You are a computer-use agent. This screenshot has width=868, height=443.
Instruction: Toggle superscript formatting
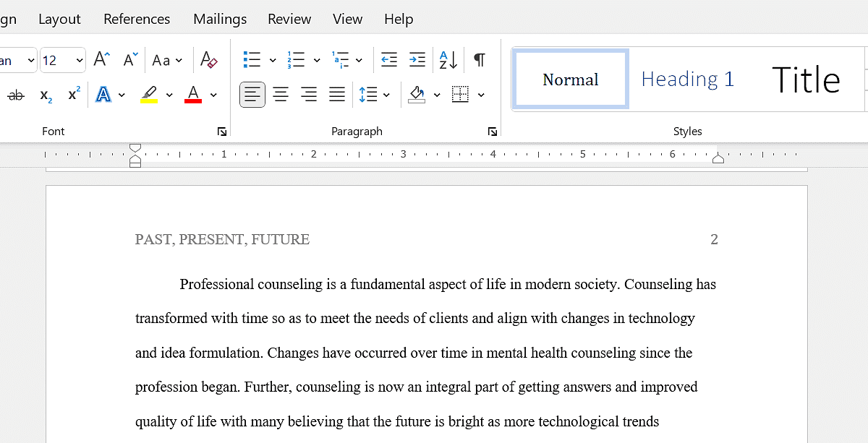74,95
